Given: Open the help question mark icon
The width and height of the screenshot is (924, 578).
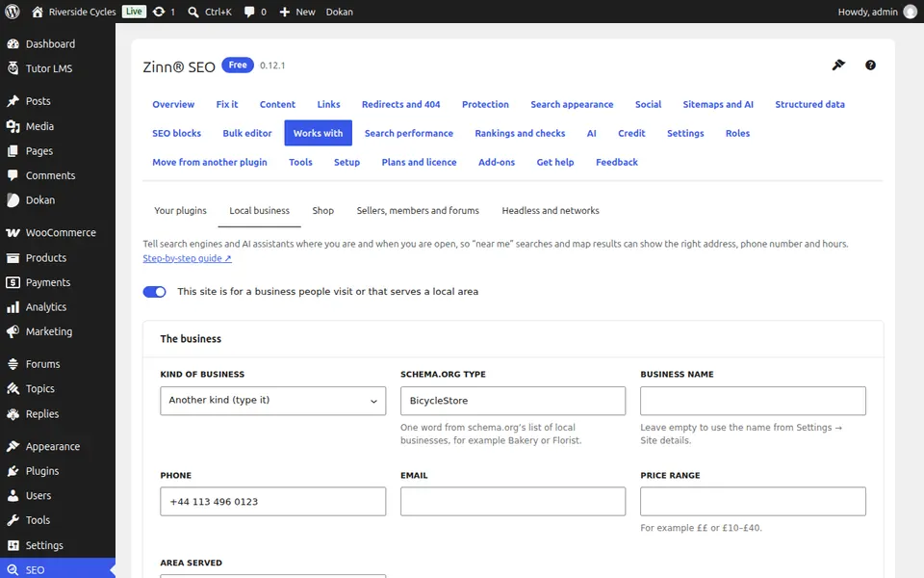Looking at the screenshot, I should 870,65.
